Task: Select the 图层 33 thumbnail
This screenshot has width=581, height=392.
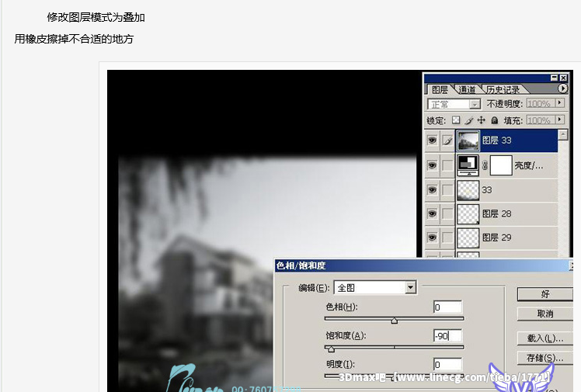Action: point(468,140)
